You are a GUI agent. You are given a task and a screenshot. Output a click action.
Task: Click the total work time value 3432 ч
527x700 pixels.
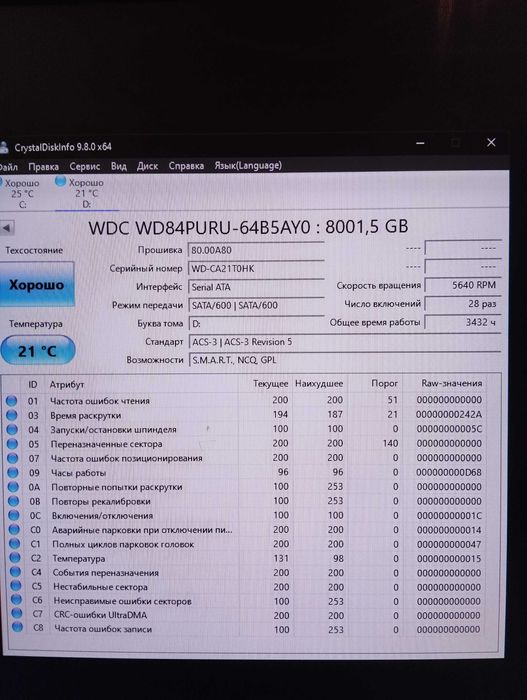(463, 322)
